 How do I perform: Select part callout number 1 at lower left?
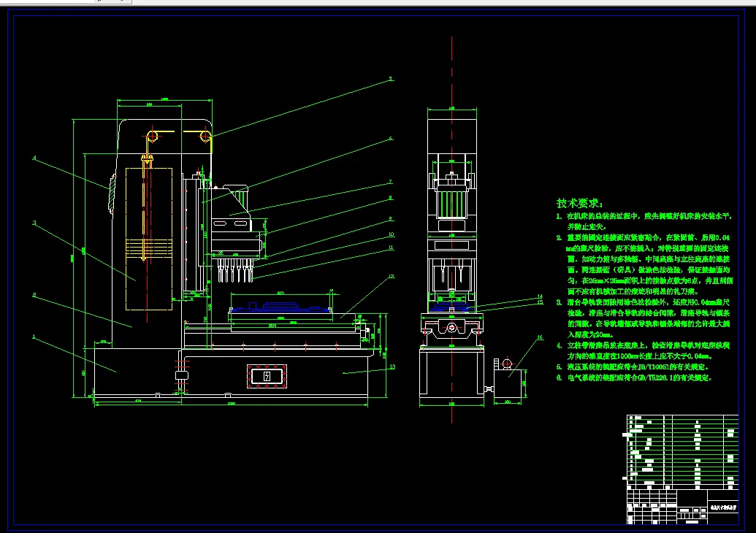(x=34, y=337)
